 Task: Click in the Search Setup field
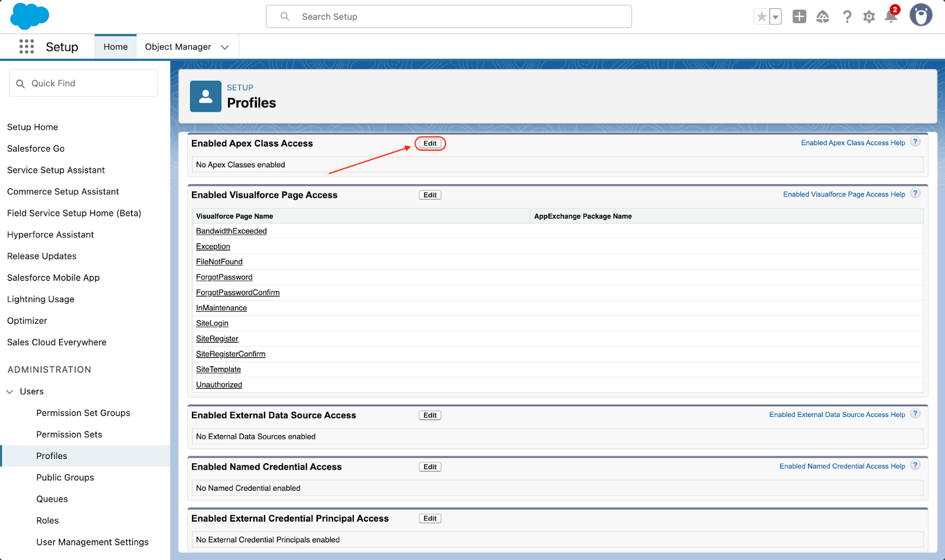449,17
